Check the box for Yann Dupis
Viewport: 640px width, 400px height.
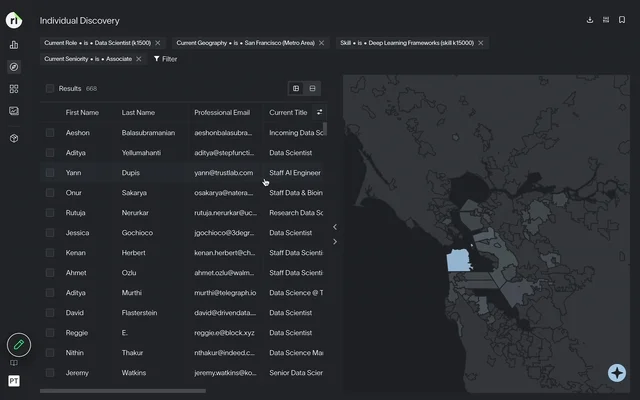tap(50, 173)
